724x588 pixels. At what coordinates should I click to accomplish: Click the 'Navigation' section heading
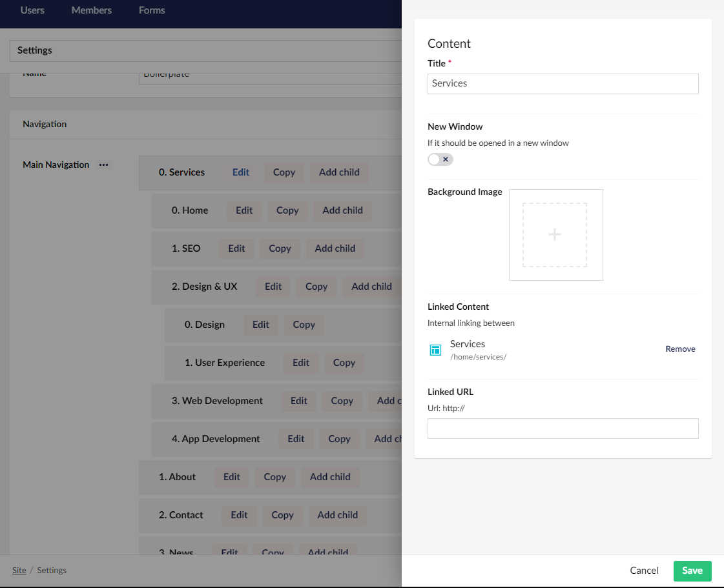(x=45, y=124)
